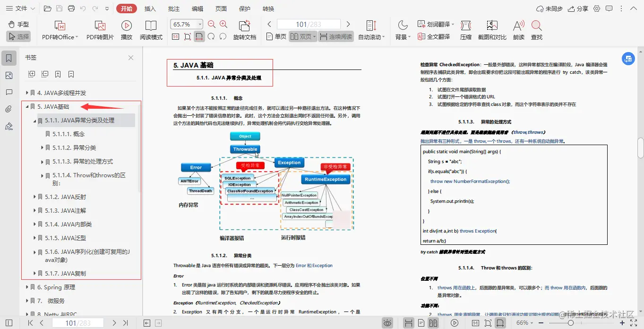Screen dimensions: 644x329
Task: Disable 连续阅读 continuous reading mode
Action: click(337, 36)
